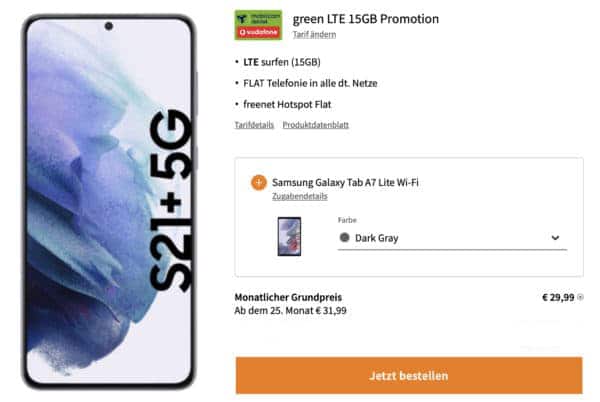Image resolution: width=600 pixels, height=402 pixels.
Task: Click the Jetzt bestellen button
Action: (409, 376)
